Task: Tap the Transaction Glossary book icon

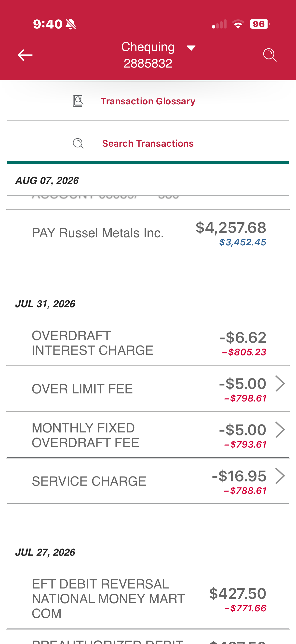Action: (x=78, y=101)
